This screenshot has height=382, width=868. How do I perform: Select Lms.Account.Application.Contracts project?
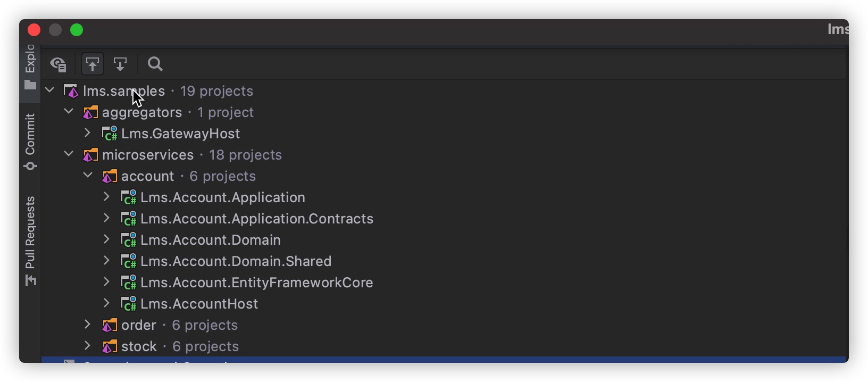click(x=256, y=219)
